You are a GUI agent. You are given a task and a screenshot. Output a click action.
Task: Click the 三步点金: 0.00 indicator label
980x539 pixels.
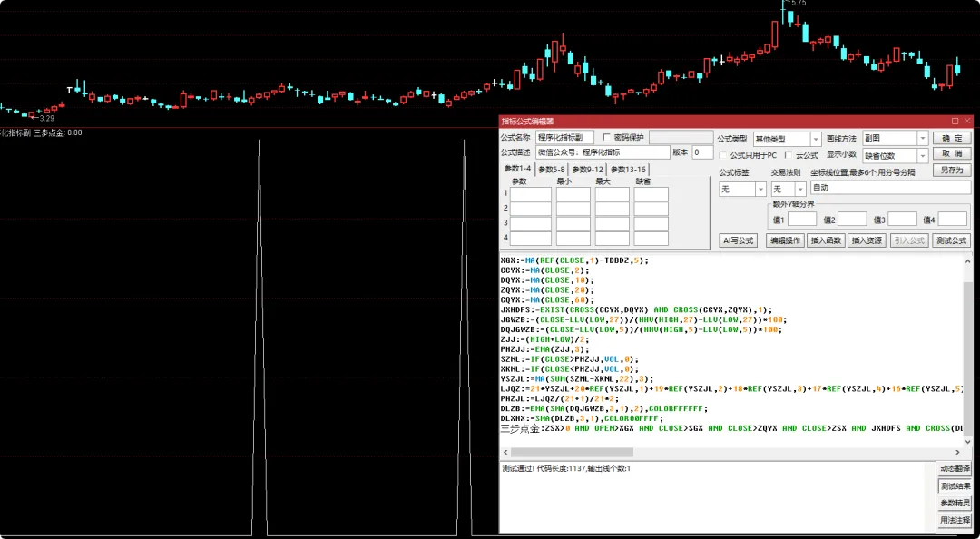pos(58,132)
